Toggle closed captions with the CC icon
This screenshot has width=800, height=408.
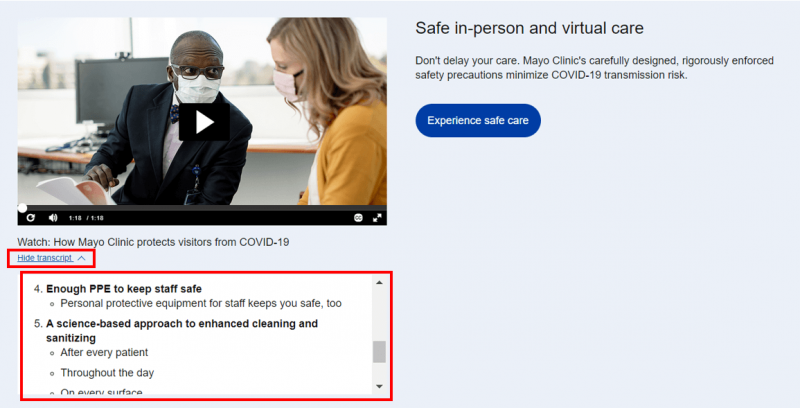358,218
